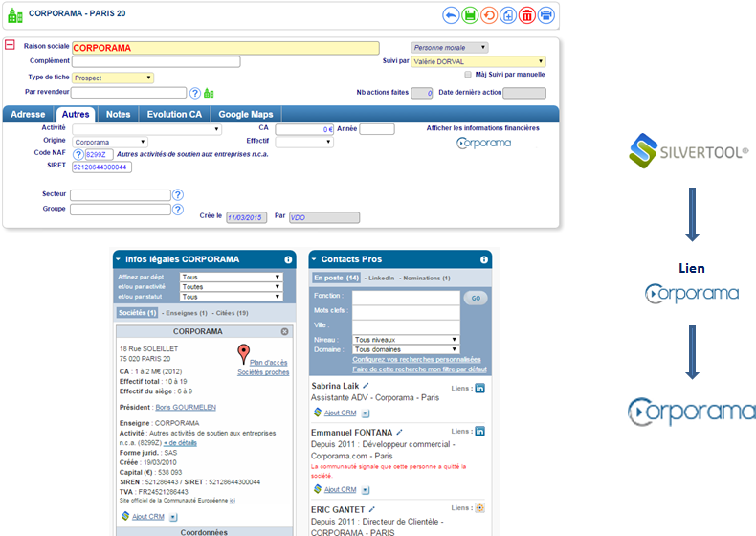756x536 pixels.
Task: Open Personne morale dropdown
Action: 450,47
